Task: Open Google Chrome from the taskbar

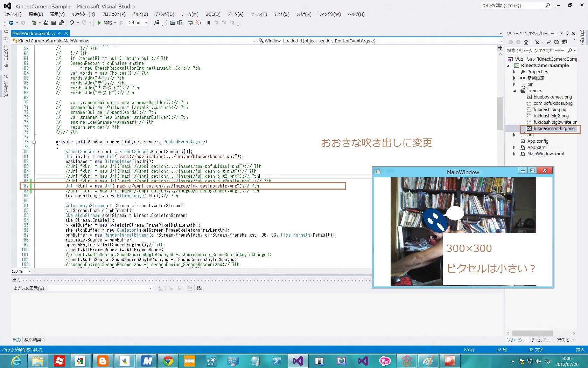Action: 168,361
